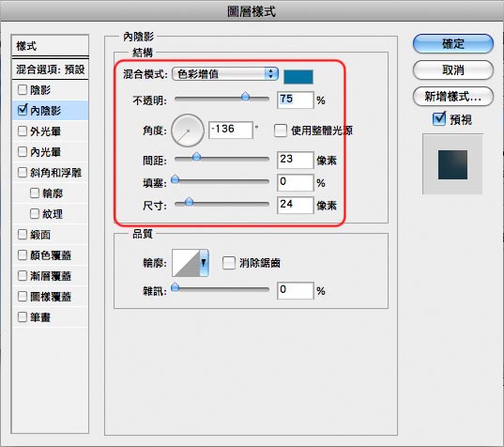Select the 漸層覆蓋 row label
The image size is (504, 447).
pyautogui.click(x=51, y=276)
